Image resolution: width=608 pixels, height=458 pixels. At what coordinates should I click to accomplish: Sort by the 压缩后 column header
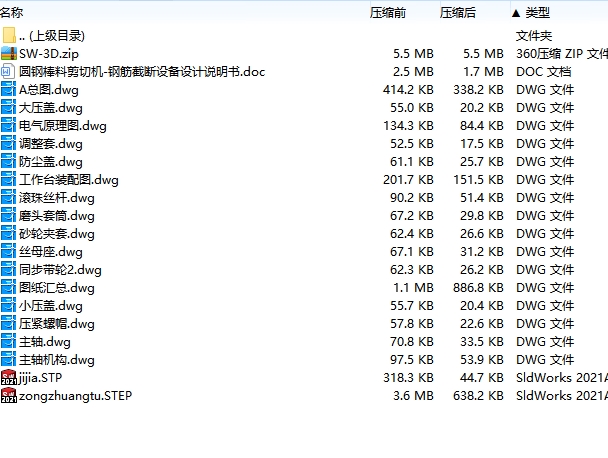pyautogui.click(x=458, y=13)
